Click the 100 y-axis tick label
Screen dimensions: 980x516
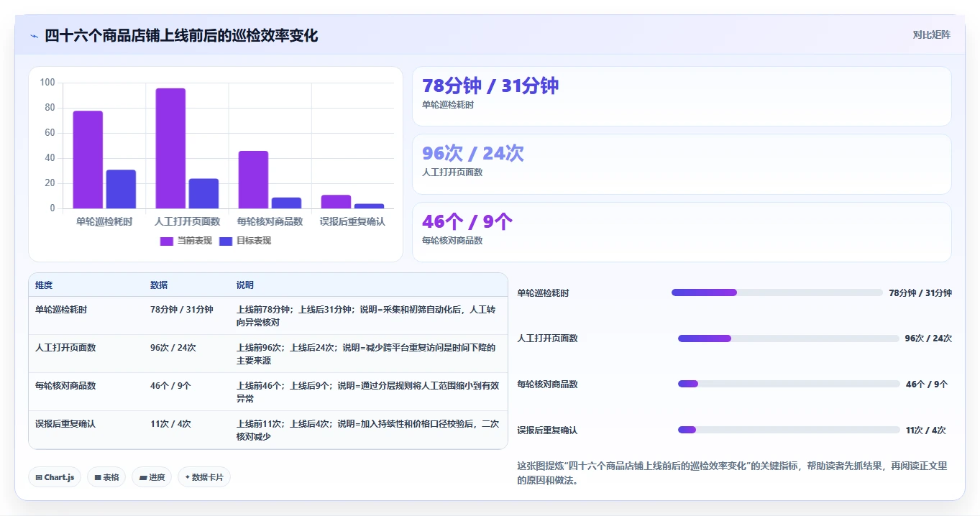(47, 83)
